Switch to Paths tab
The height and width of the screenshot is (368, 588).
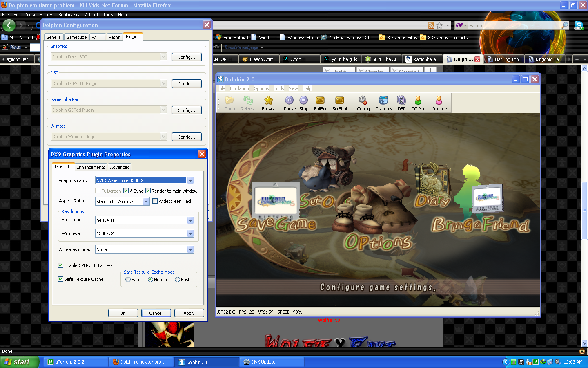pyautogui.click(x=114, y=37)
